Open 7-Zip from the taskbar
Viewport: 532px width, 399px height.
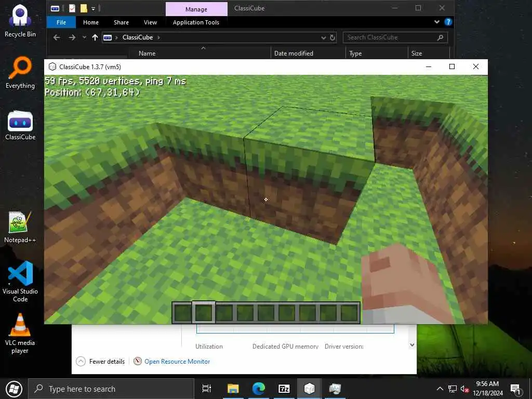coord(284,389)
